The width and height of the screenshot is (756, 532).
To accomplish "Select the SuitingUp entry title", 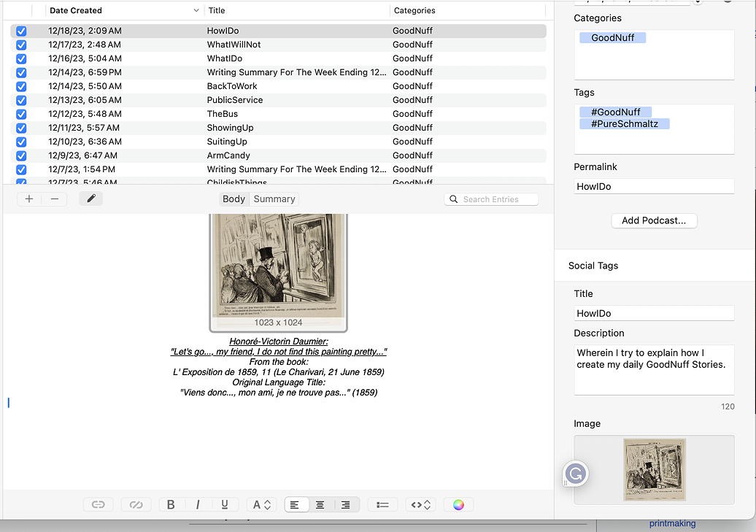I will [227, 142].
